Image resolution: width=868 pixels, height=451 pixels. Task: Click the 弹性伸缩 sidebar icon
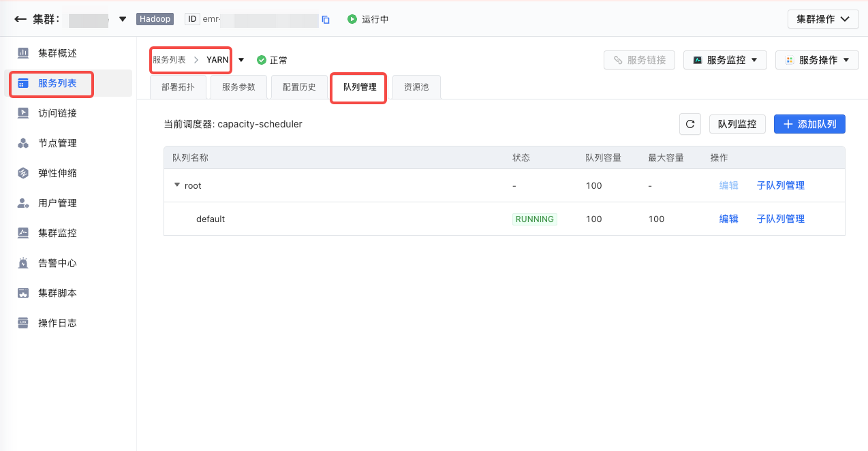click(x=23, y=173)
